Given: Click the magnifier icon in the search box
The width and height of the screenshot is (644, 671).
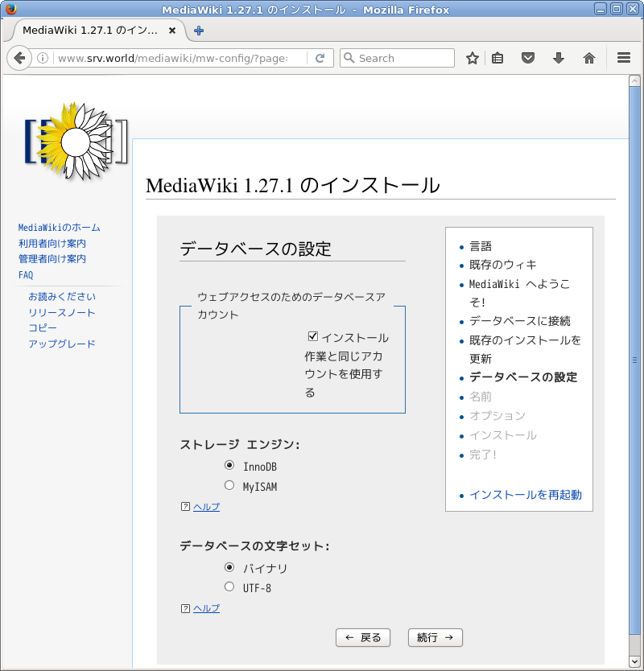Looking at the screenshot, I should point(349,58).
